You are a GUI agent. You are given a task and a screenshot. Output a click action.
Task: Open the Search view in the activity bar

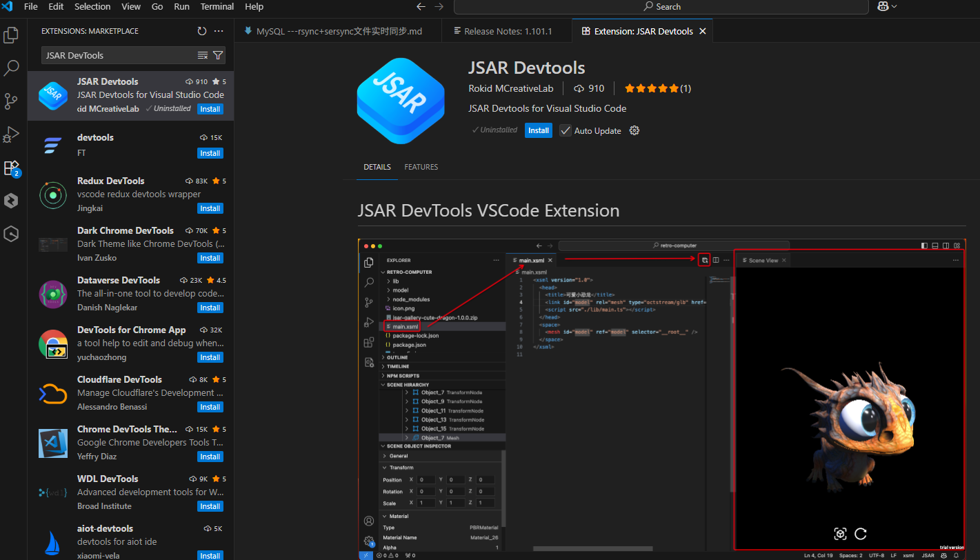11,68
